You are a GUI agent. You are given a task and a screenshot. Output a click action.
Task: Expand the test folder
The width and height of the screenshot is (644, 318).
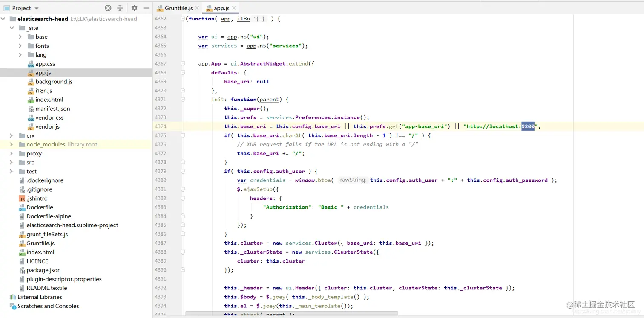11,171
